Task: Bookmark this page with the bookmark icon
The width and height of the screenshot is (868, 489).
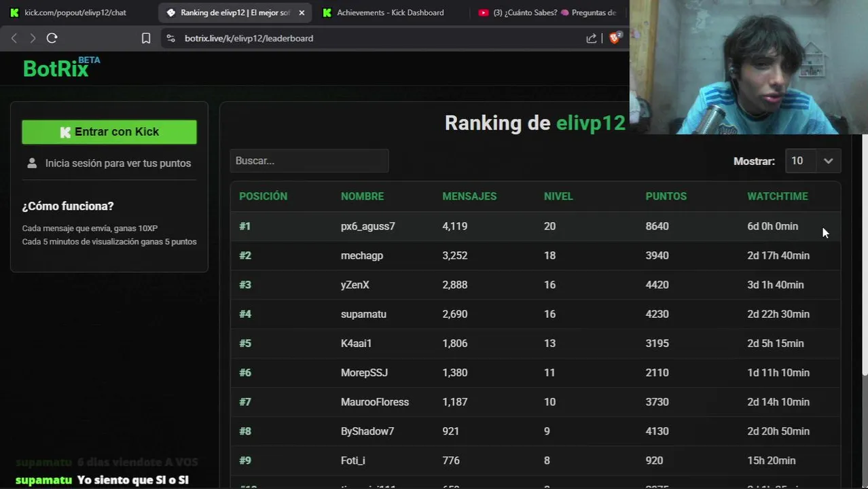Action: coord(146,38)
